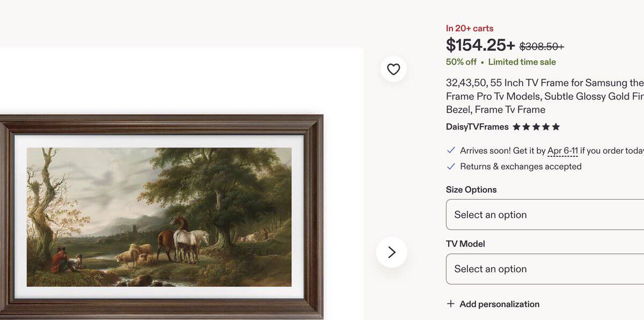
Task: Click the heart icon to favorite this listing
Action: click(393, 69)
